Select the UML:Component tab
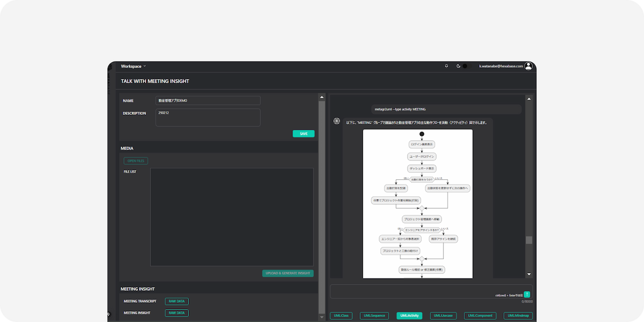Screen dimensions: 644x322 point(480,316)
